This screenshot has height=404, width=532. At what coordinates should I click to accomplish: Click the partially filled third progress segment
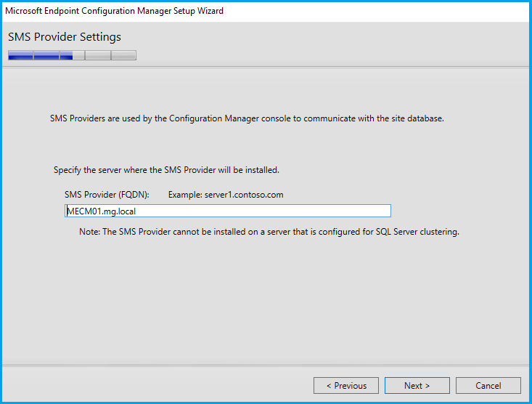[x=72, y=55]
